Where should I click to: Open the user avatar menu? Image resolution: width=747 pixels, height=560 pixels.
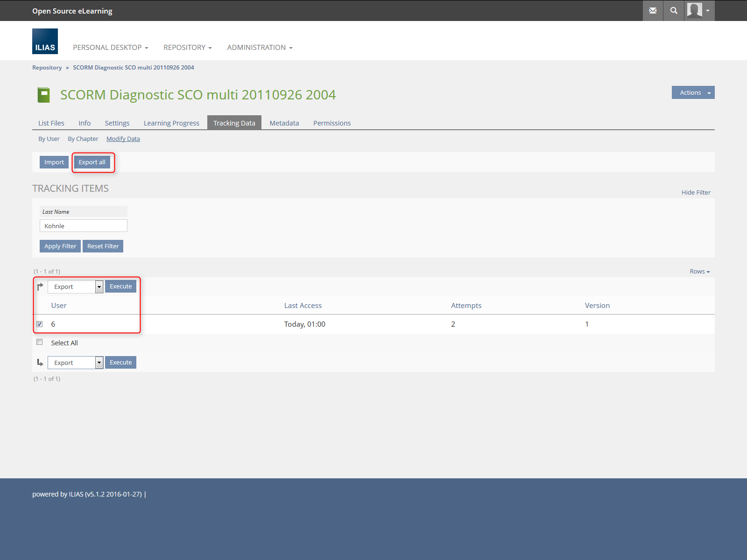point(699,11)
